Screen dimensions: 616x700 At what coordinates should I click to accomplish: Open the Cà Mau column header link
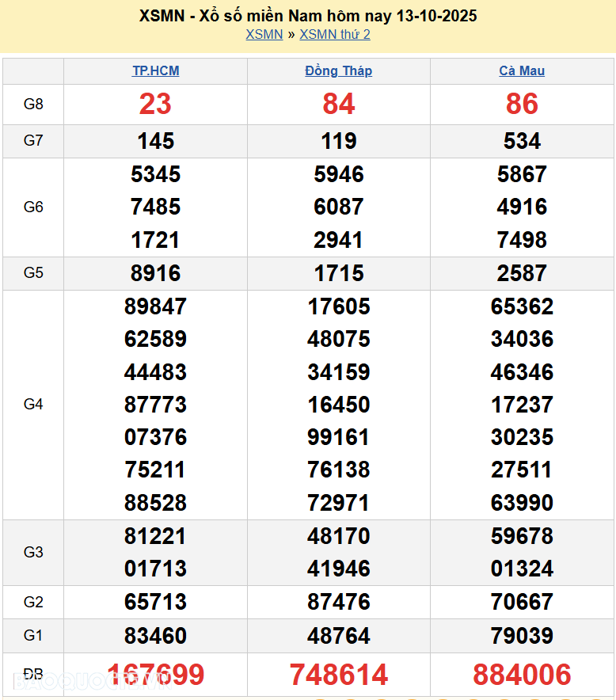tap(522, 70)
